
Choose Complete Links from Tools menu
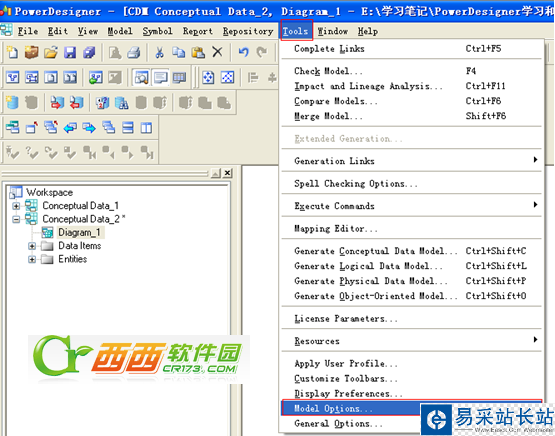click(412, 48)
